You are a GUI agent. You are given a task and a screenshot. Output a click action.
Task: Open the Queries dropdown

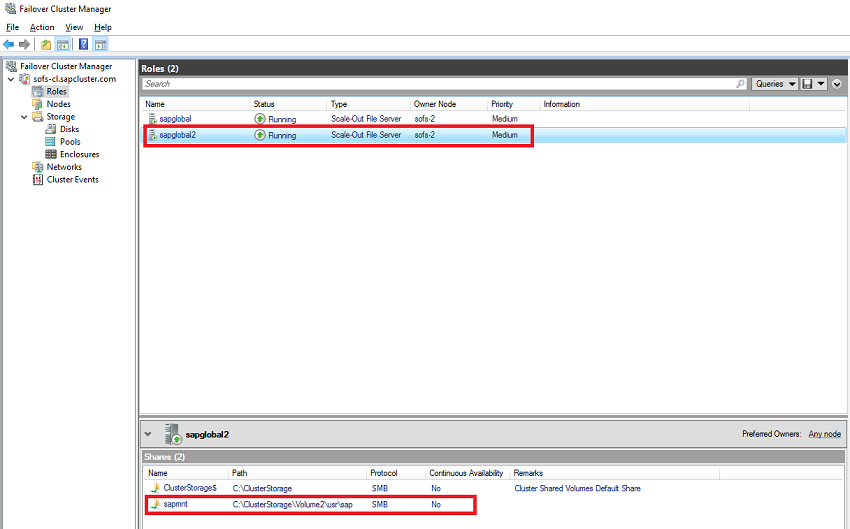point(775,84)
